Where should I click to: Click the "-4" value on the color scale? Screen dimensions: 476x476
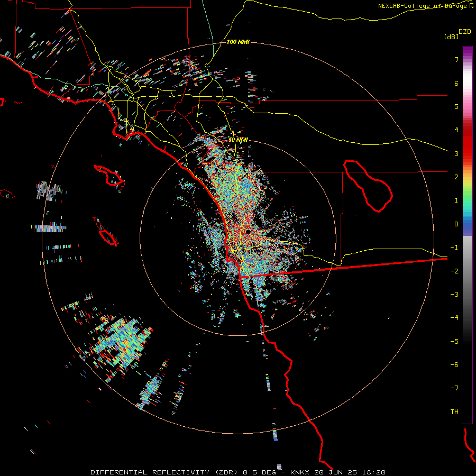[x=454, y=317]
